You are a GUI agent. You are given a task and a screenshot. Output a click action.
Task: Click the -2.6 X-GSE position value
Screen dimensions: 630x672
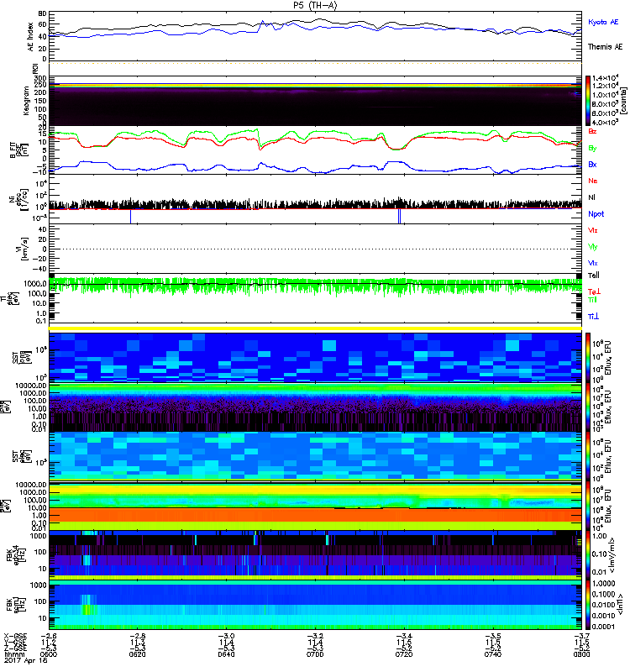click(49, 636)
